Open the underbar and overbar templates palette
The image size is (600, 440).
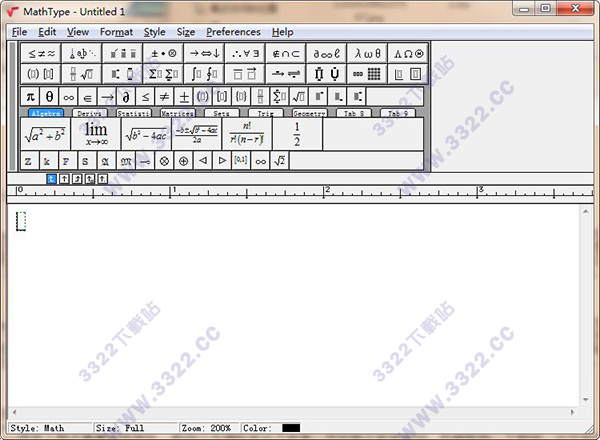coord(245,74)
